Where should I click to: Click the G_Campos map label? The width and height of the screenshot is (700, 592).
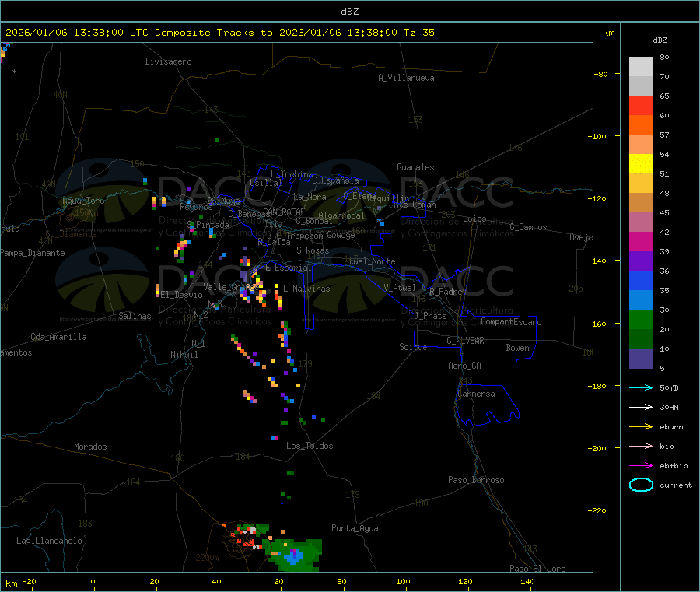click(x=528, y=227)
